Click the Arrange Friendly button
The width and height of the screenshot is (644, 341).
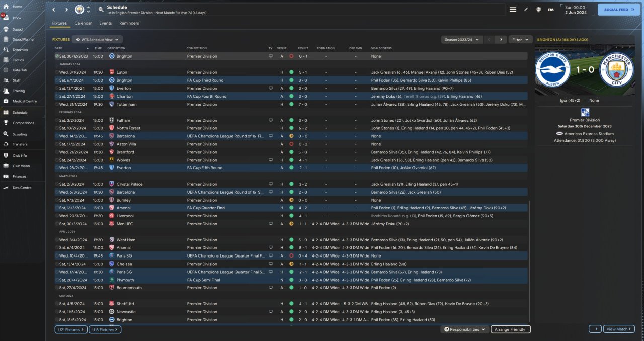[x=510, y=329]
